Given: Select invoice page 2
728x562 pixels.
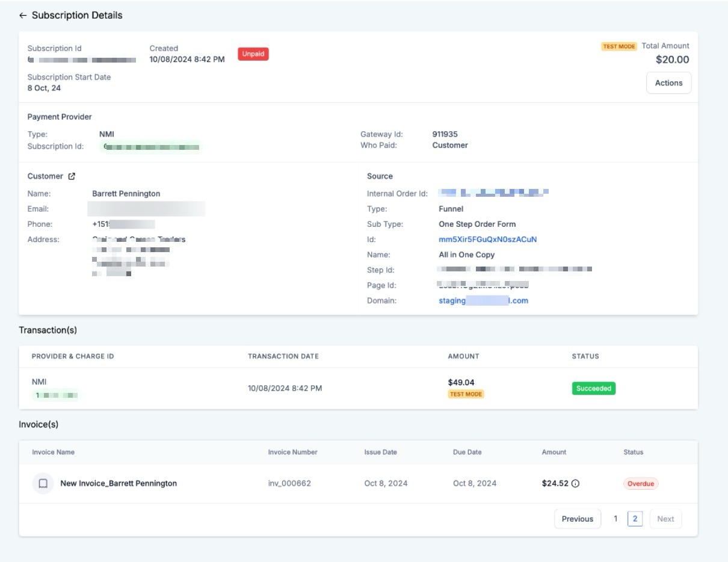Looking at the screenshot, I should point(635,519).
